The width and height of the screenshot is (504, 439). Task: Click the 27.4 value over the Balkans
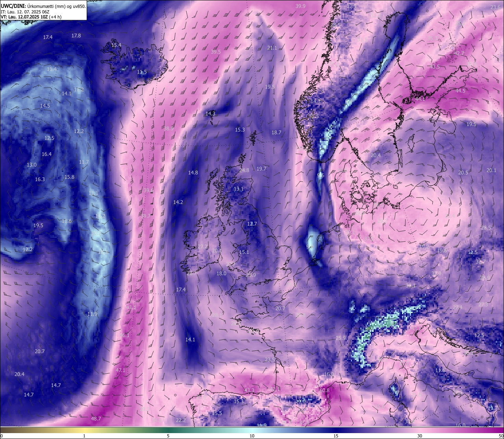pyautogui.click(x=458, y=307)
